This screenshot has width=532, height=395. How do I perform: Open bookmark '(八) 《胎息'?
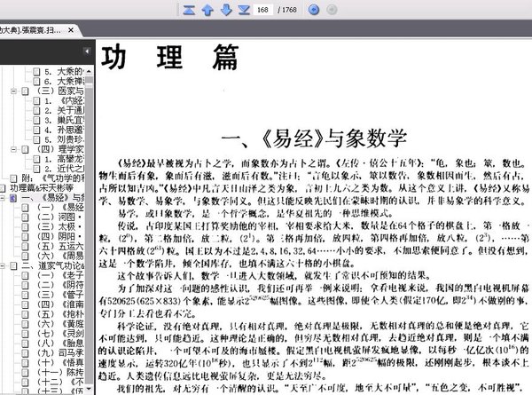click(x=60, y=343)
